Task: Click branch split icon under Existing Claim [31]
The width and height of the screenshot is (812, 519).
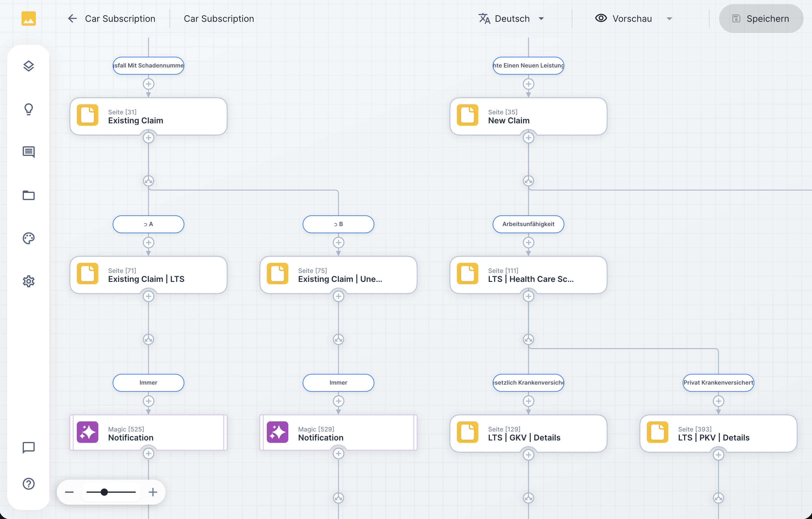Action: pyautogui.click(x=148, y=181)
